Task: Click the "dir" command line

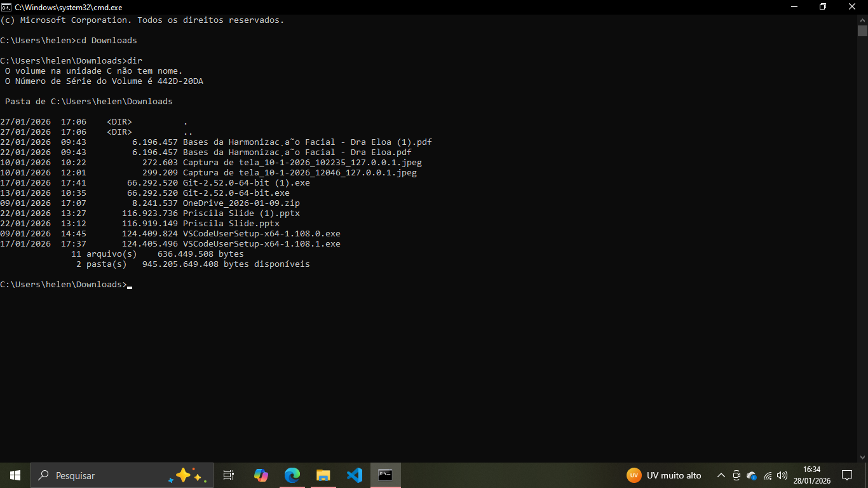Action: click(71, 60)
